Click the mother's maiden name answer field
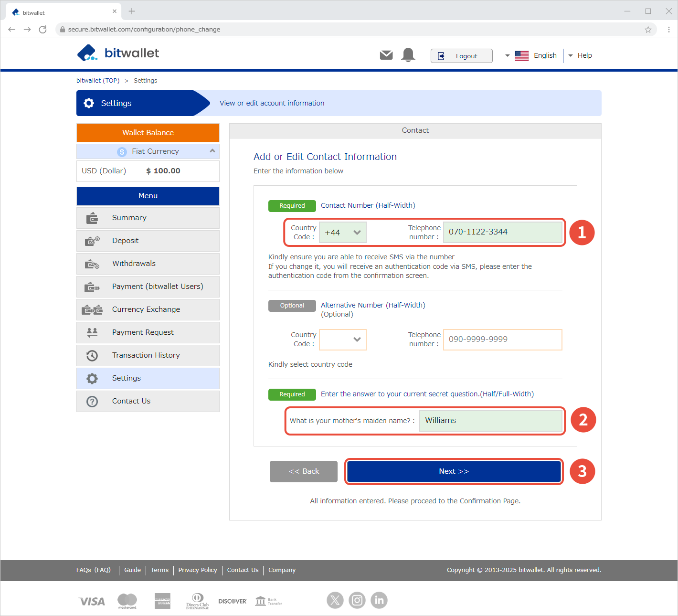This screenshot has height=616, width=678. pyautogui.click(x=490, y=421)
